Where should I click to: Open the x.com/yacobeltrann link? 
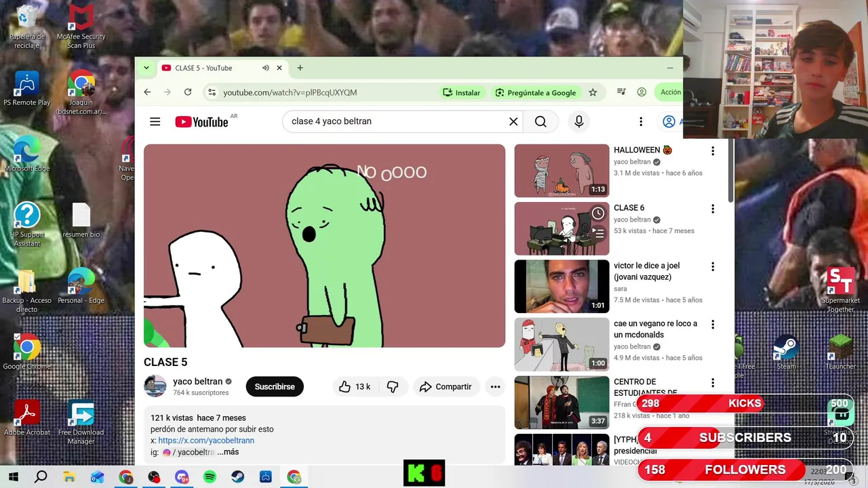(206, 441)
